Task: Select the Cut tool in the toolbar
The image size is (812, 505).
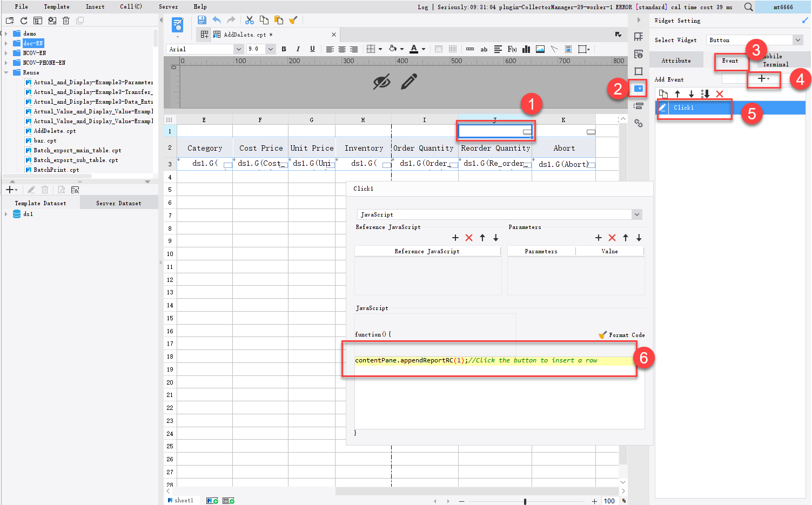Action: (x=250, y=20)
